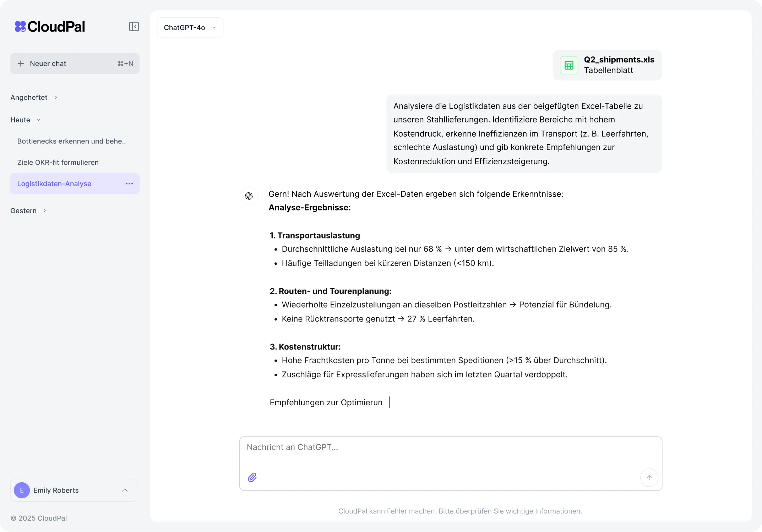The width and height of the screenshot is (762, 532).
Task: Click the paperclip attach file icon
Action: tap(252, 477)
